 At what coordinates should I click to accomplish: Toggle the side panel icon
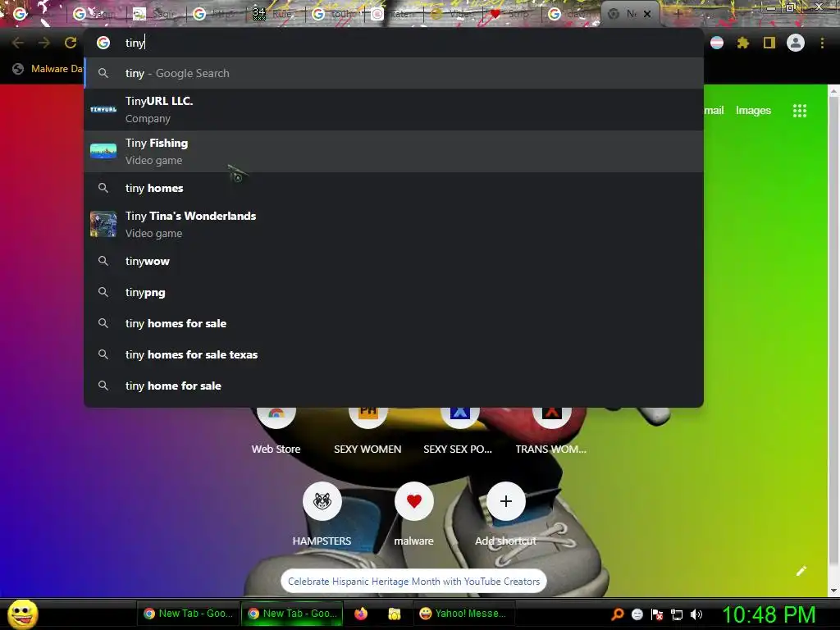pyautogui.click(x=769, y=43)
